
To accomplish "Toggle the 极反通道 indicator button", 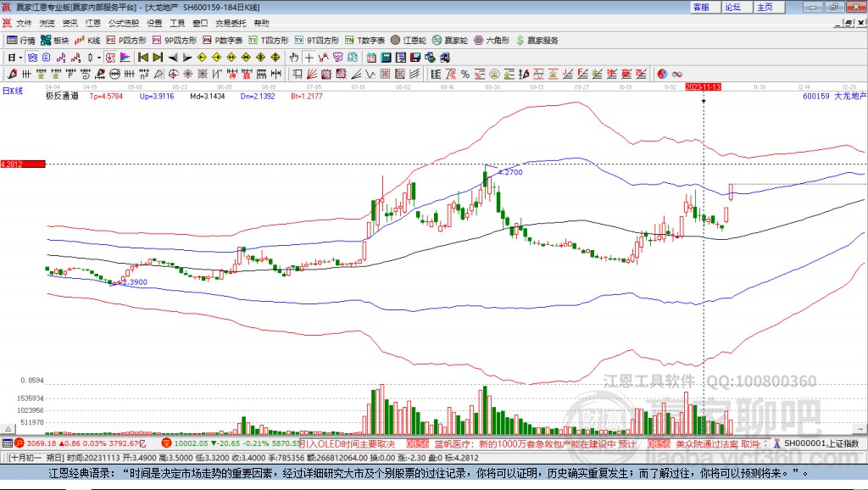I will pos(62,96).
